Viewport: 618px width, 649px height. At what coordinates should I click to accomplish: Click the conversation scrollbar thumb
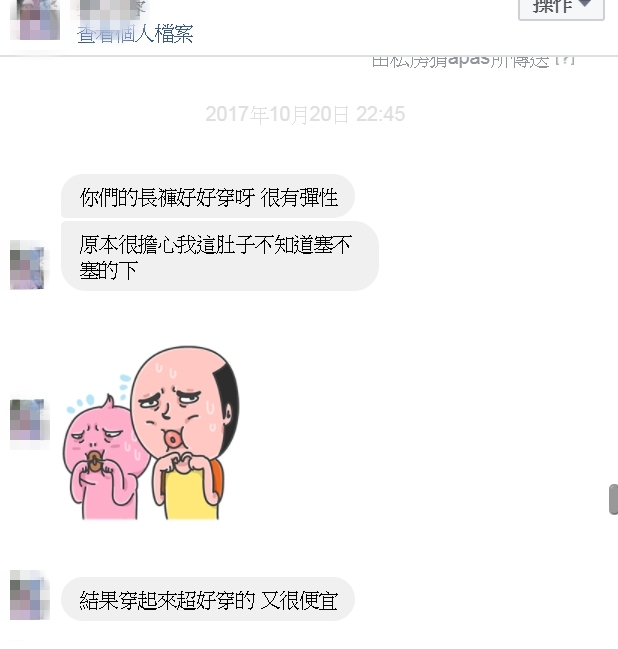click(613, 499)
